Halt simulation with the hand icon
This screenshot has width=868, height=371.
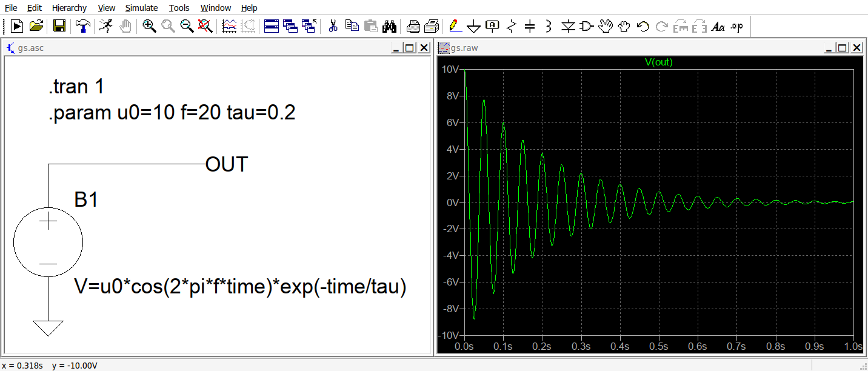click(125, 25)
